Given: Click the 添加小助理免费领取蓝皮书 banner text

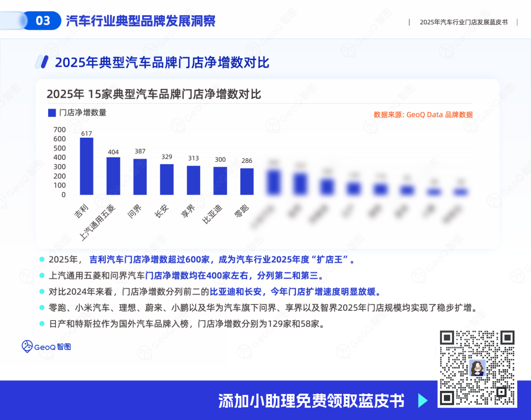Looking at the screenshot, I should coord(311,401).
